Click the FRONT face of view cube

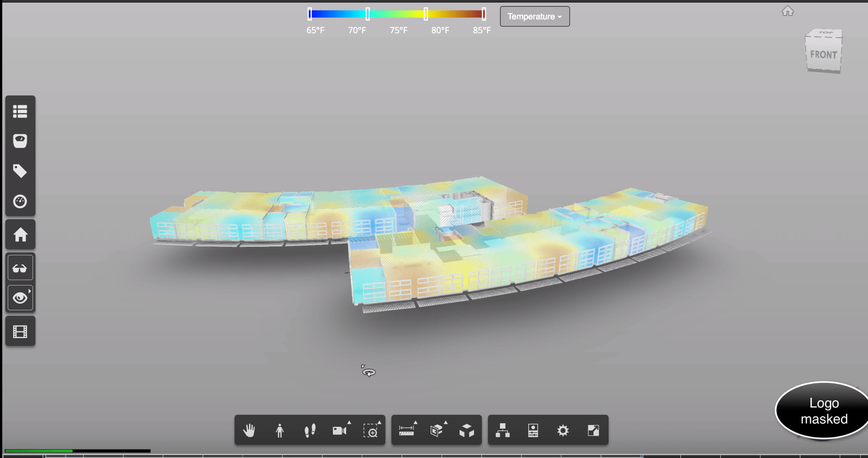[824, 55]
